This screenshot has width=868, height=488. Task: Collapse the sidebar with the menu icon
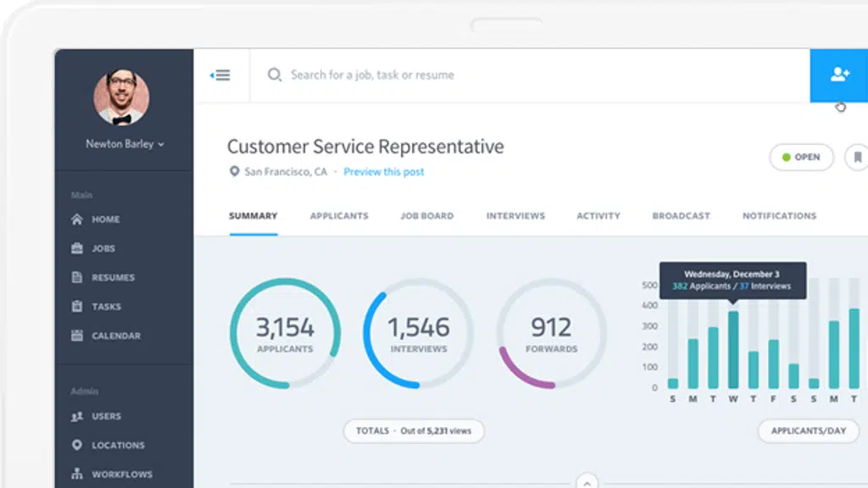220,75
